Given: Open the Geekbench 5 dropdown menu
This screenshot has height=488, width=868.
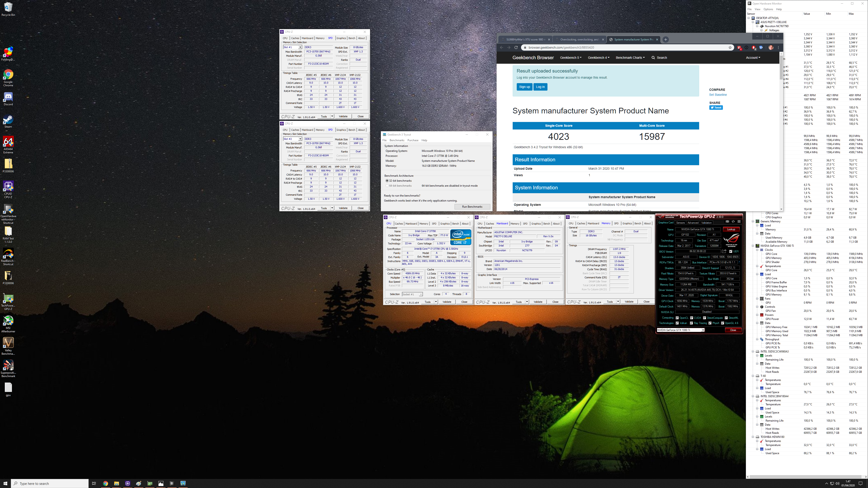Looking at the screenshot, I should (x=571, y=58).
